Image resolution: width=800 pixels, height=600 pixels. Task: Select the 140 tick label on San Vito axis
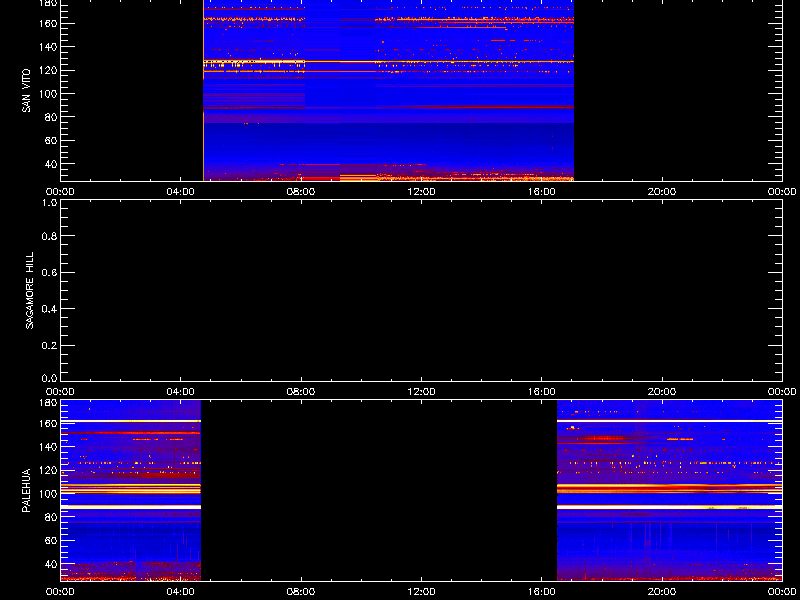[x=48, y=47]
